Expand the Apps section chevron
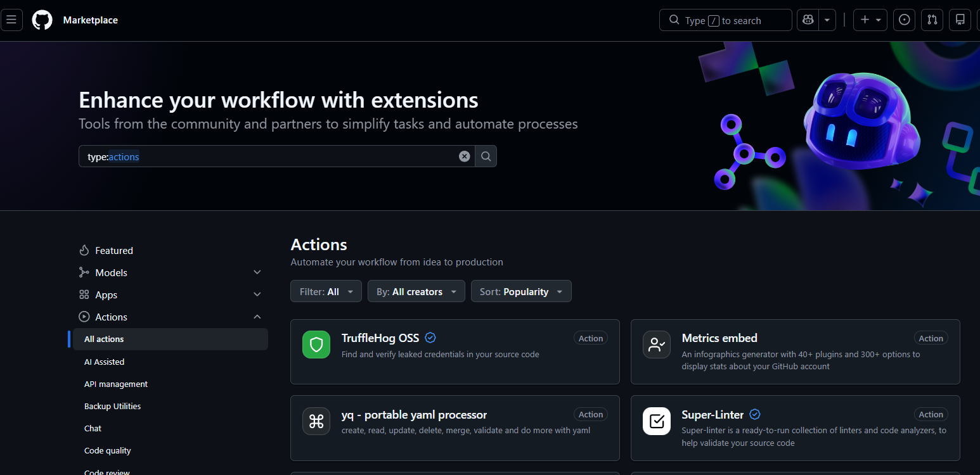Image resolution: width=980 pixels, height=475 pixels. 257,294
